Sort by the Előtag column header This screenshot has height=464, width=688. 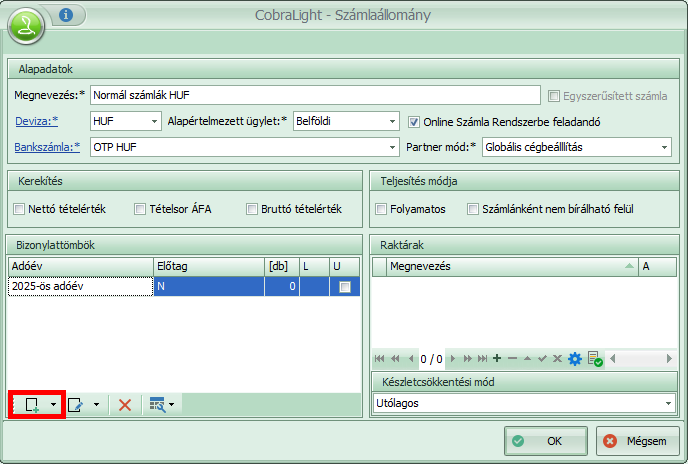[207, 265]
